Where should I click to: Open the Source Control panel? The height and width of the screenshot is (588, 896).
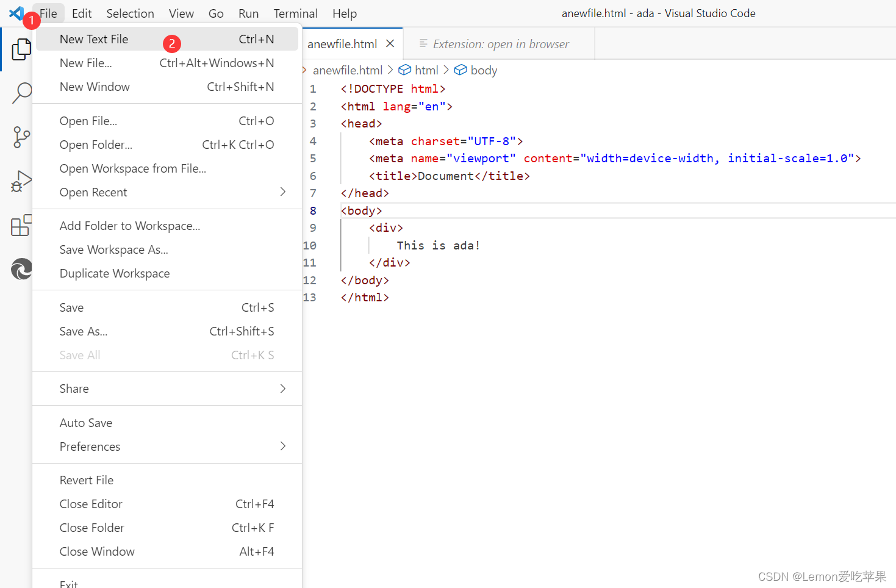pos(21,137)
